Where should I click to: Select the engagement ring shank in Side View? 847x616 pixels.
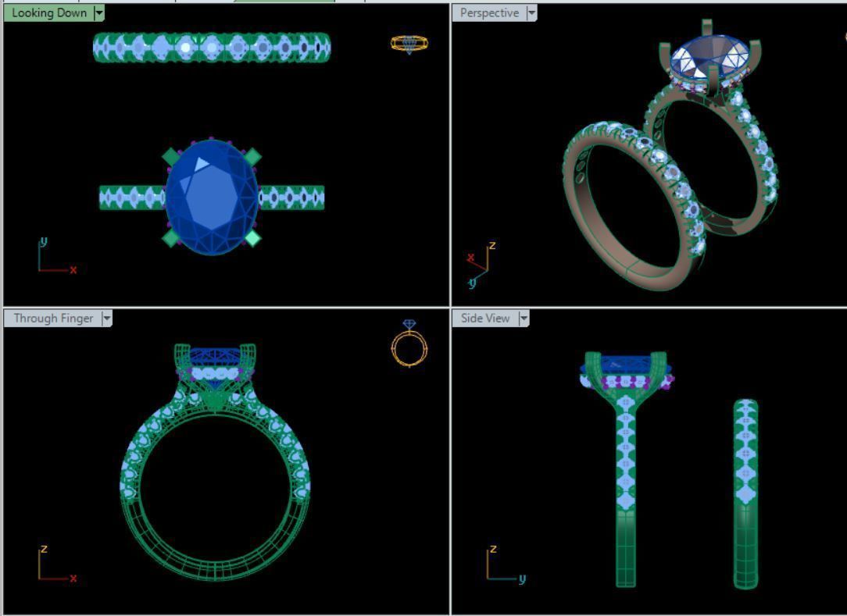point(626,491)
